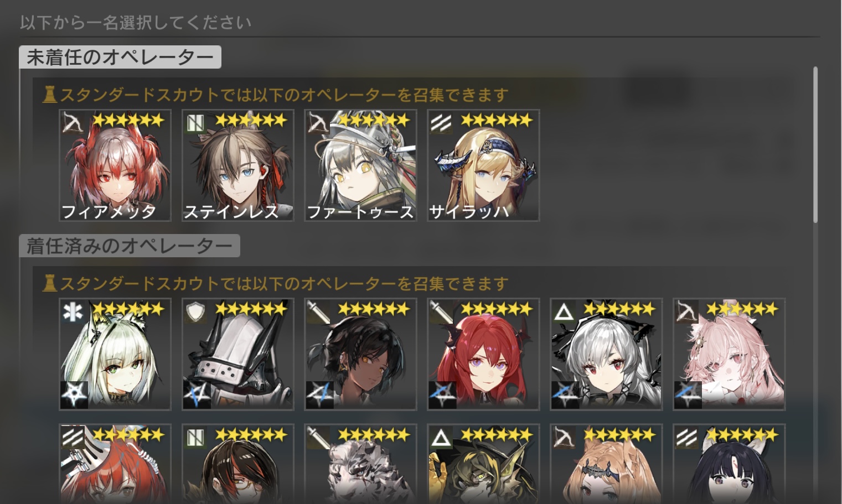Click the green-eyed white-haired medic operator
Image resolution: width=842 pixels, height=504 pixels.
coord(115,354)
